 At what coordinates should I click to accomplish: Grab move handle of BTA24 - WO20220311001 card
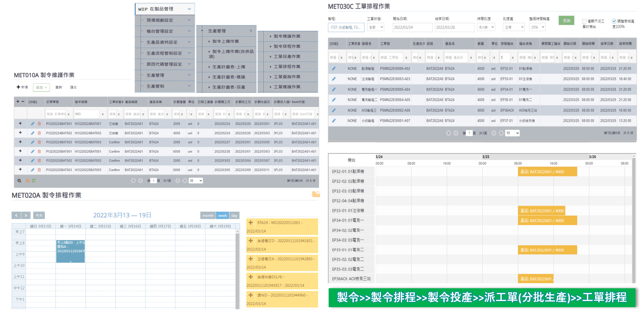click(x=251, y=223)
